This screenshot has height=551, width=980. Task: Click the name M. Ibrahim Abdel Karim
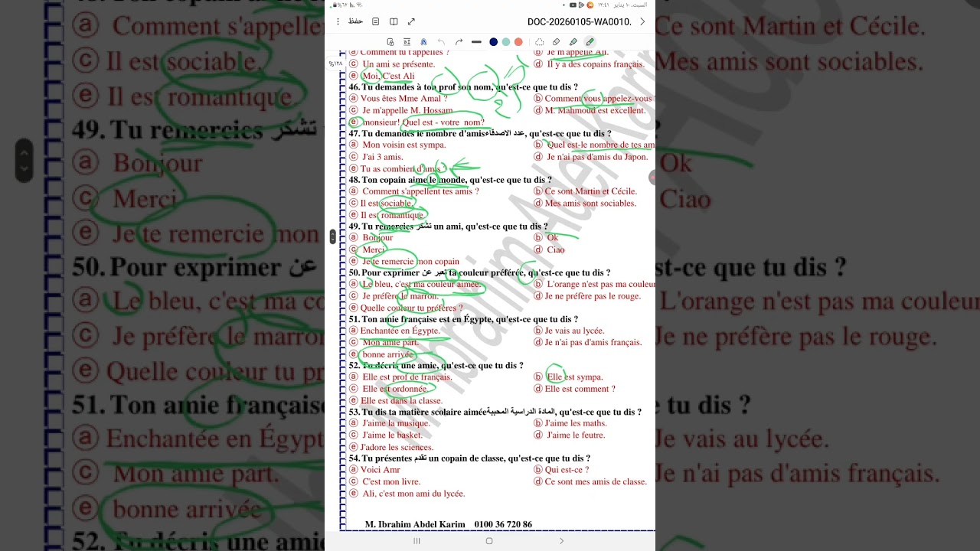coord(413,524)
